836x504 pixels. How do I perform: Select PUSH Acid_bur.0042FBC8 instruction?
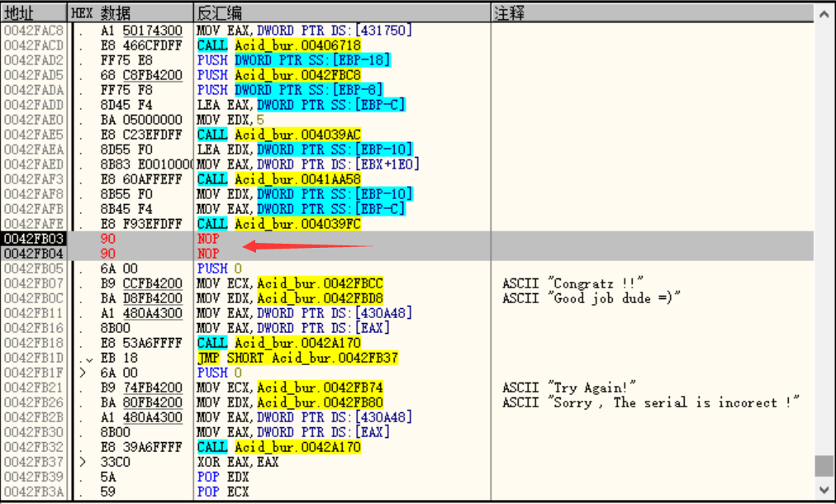(279, 75)
